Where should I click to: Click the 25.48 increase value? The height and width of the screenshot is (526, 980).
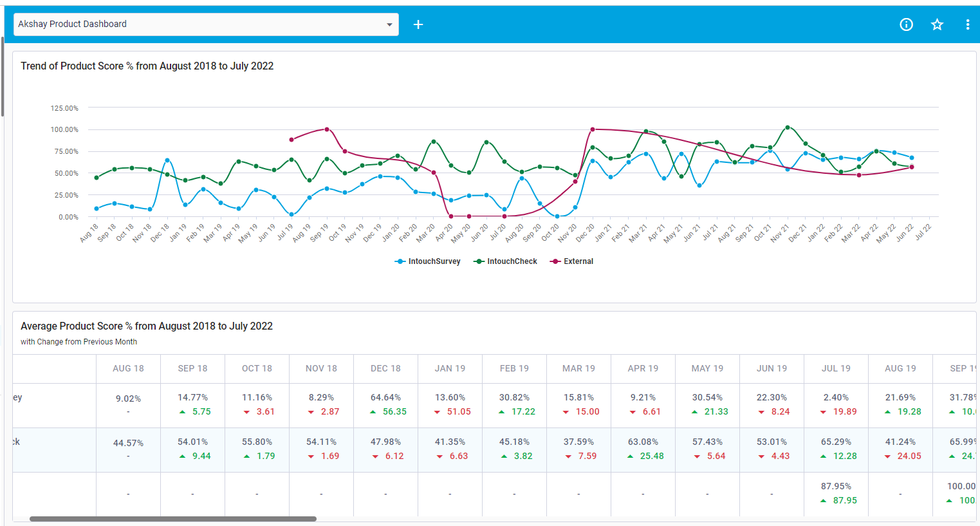652,456
